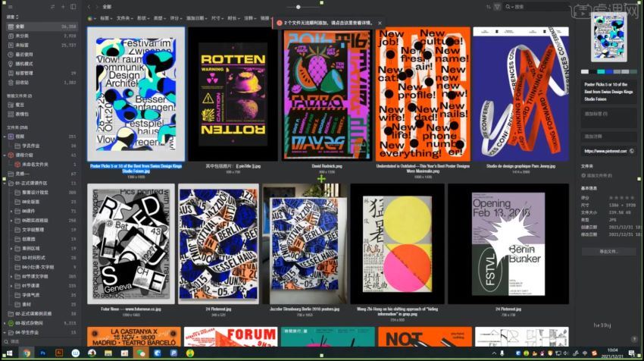Open the 注释 filter dropdown
This screenshot has height=361, width=644.
click(x=250, y=18)
